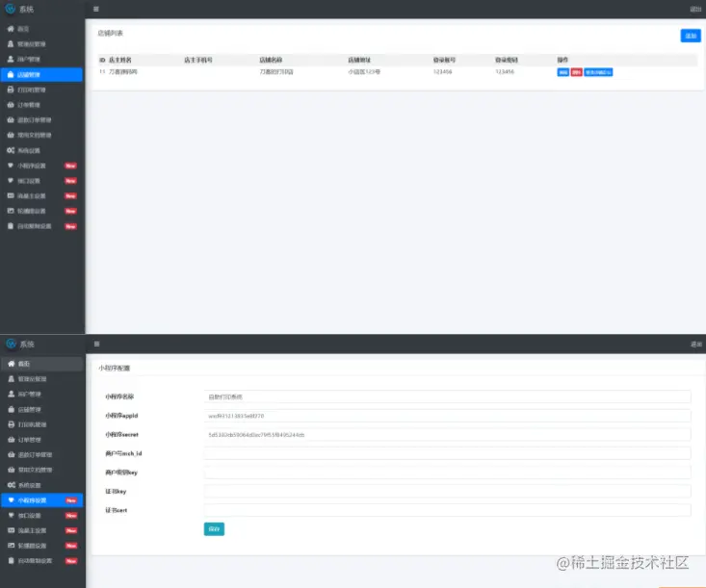This screenshot has height=588, width=706.
Task: Click 小程序appid input field
Action: pyautogui.click(x=447, y=416)
